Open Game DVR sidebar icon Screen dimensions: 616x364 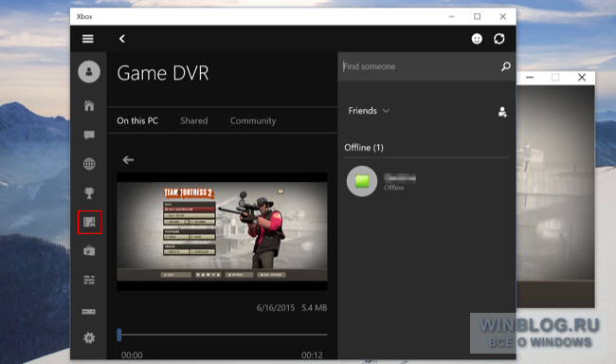tap(90, 222)
